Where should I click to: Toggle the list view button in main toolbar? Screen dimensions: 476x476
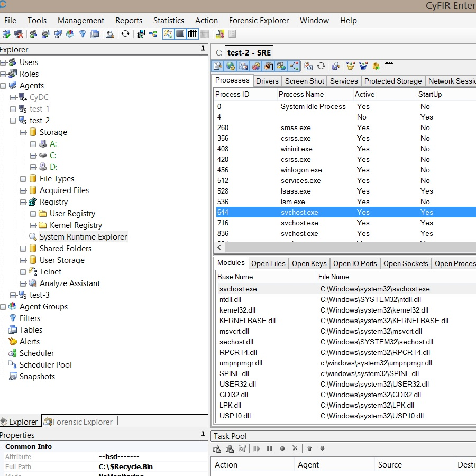click(x=180, y=34)
